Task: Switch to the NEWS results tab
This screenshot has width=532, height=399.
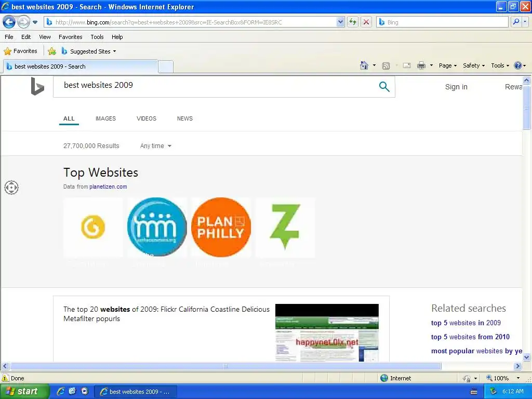Action: point(184,118)
